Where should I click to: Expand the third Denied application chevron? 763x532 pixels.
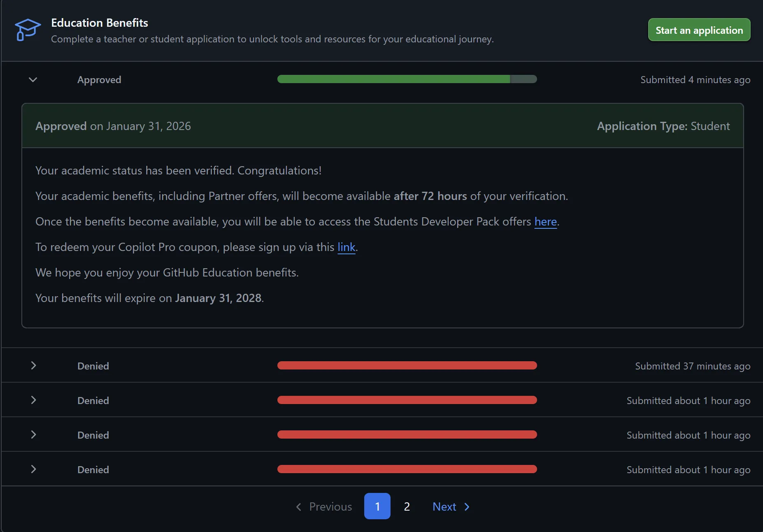pos(34,435)
